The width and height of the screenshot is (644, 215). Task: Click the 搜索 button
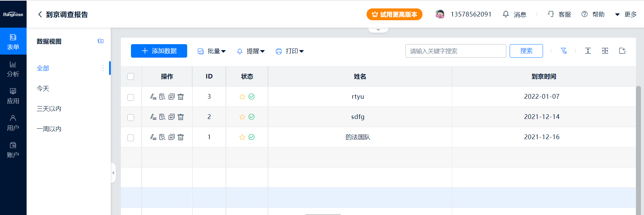coord(526,51)
